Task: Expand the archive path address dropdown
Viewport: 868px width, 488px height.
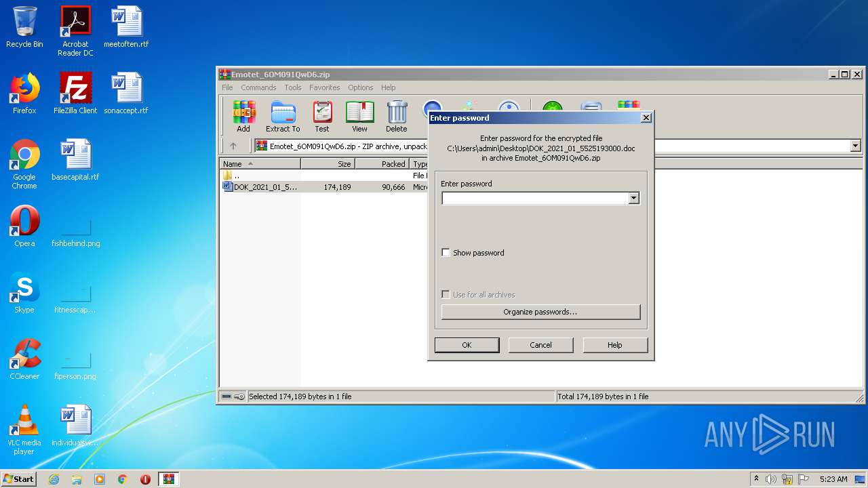Action: click(855, 146)
